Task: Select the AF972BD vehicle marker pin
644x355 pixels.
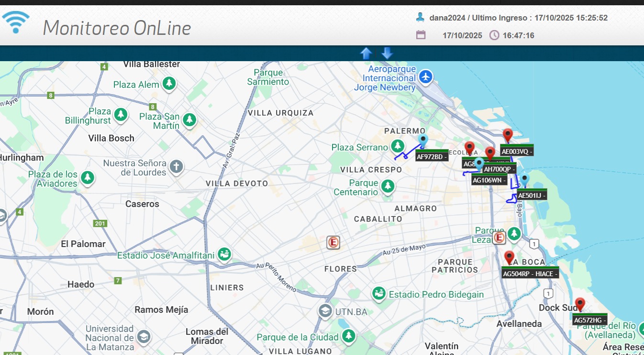Action: [422, 140]
